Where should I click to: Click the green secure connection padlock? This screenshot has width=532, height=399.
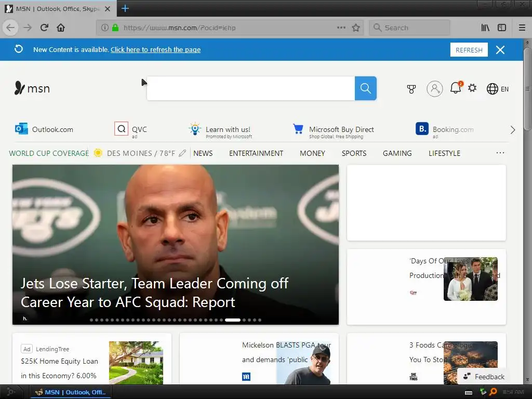pyautogui.click(x=115, y=28)
